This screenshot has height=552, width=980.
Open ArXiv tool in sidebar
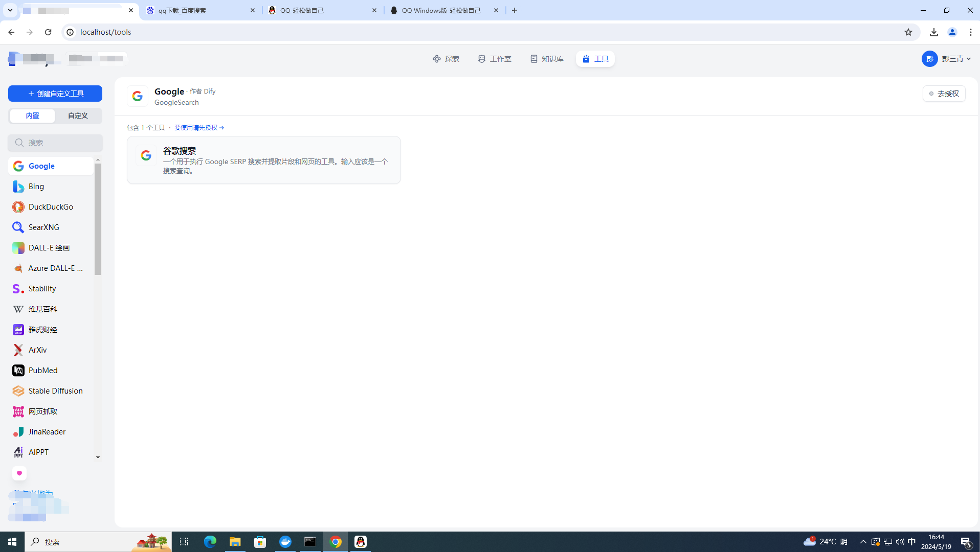tap(51, 350)
